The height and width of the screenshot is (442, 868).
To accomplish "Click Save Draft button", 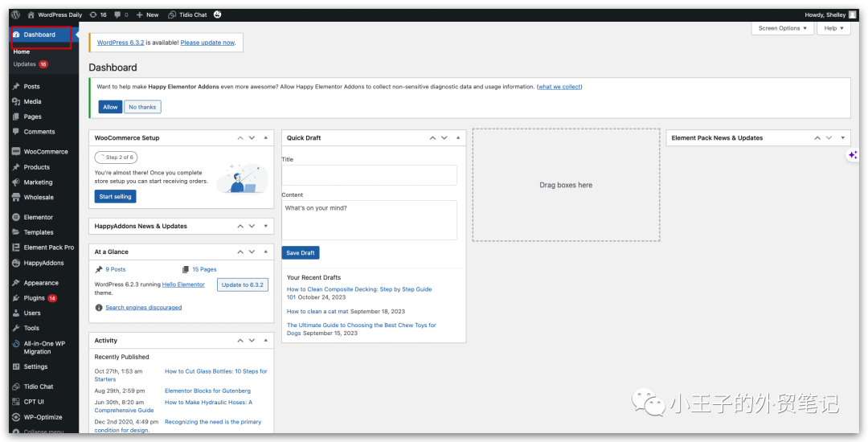I will [301, 253].
